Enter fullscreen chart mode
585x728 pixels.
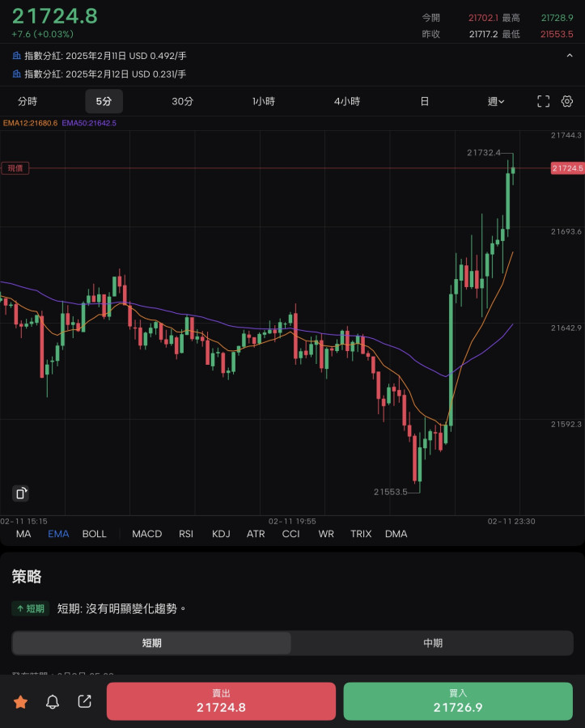coord(543,101)
